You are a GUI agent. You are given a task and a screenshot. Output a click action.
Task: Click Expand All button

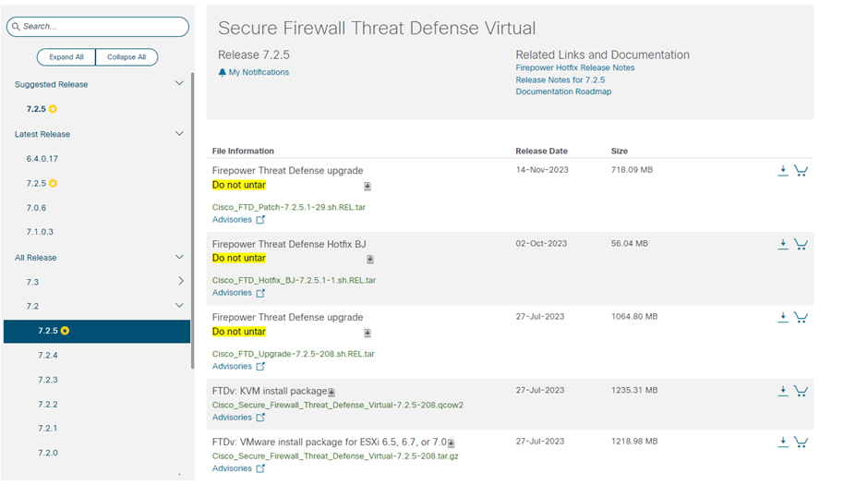tap(66, 57)
